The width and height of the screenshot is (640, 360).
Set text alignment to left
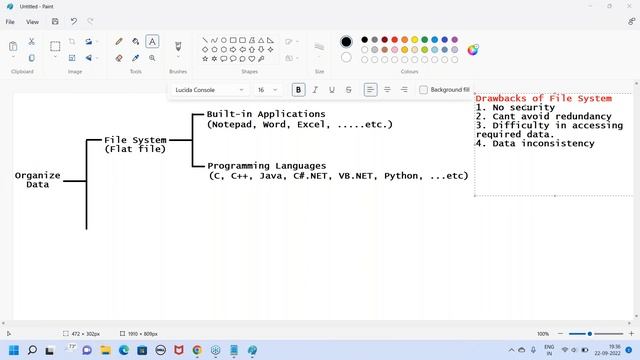[370, 90]
